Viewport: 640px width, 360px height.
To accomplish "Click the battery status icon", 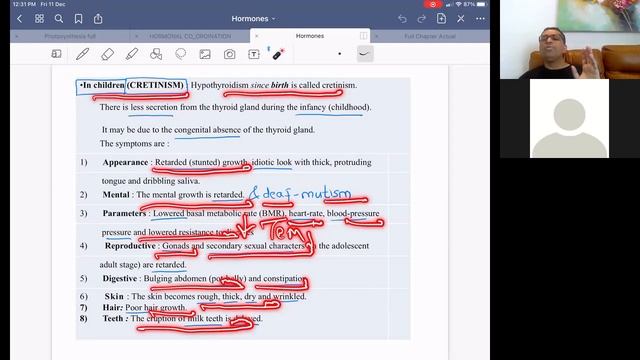I will 481,4.
